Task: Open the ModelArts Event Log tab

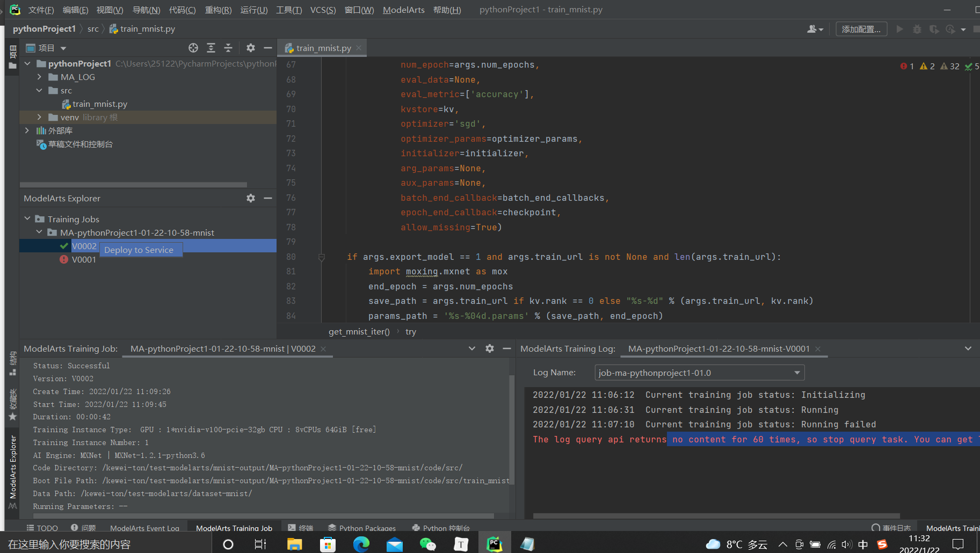Action: pos(144,528)
